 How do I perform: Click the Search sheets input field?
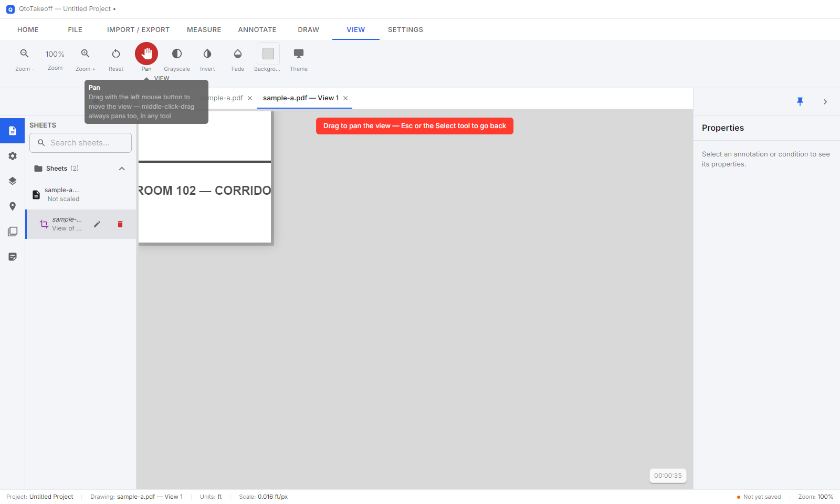point(80,143)
